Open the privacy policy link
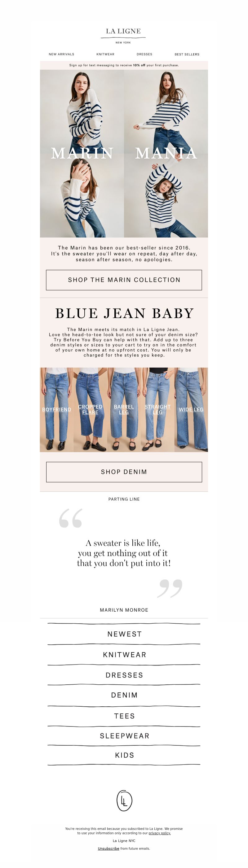248x868 pixels. coord(160,833)
